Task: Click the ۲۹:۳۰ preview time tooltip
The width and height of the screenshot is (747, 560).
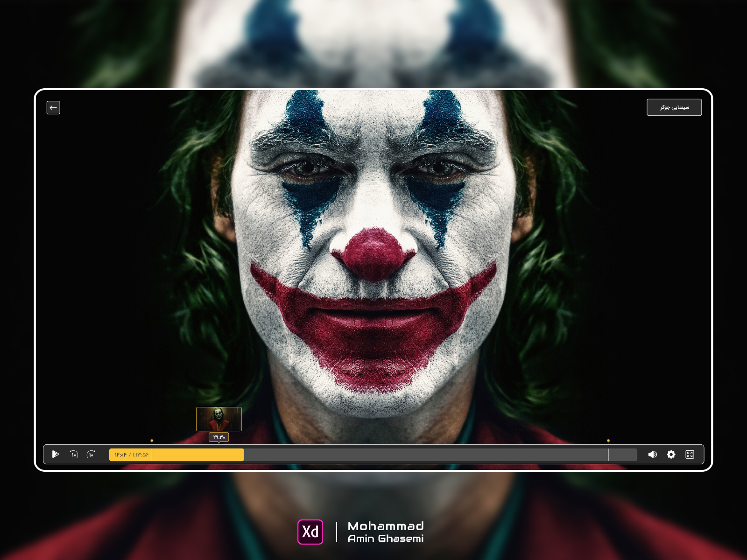Action: coord(219,437)
